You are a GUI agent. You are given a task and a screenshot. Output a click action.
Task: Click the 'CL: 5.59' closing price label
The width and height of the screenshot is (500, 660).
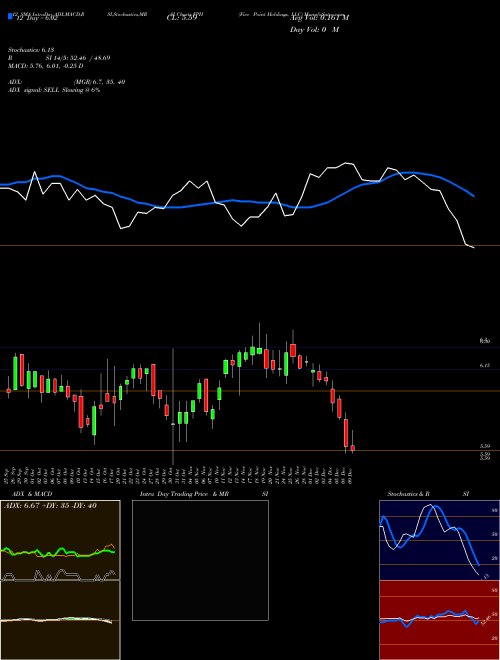pyautogui.click(x=182, y=18)
